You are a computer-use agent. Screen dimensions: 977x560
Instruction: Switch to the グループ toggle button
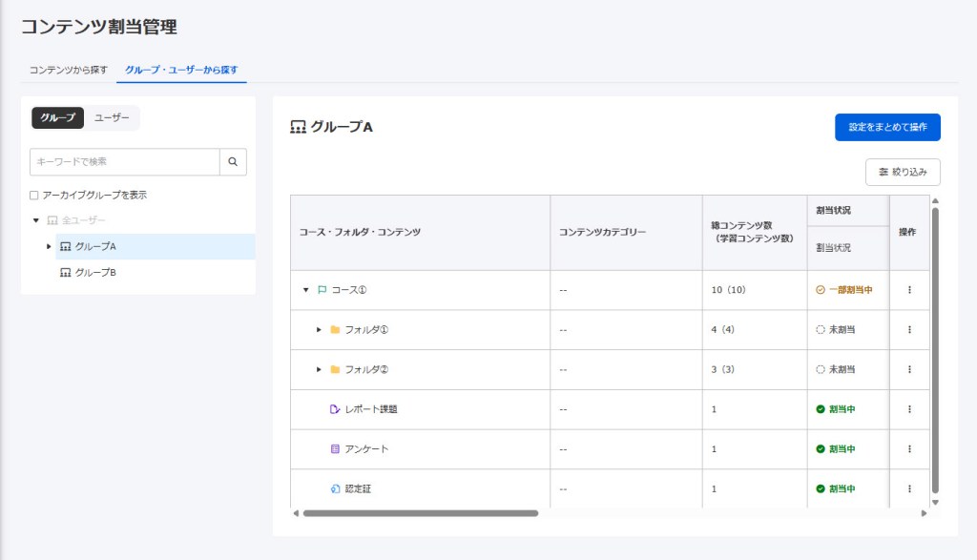click(x=58, y=117)
